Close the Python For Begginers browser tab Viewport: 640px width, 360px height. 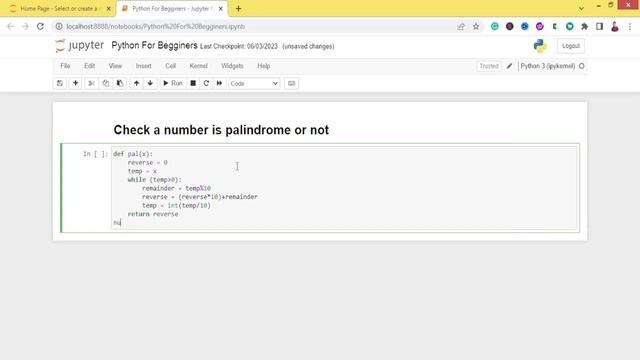coord(220,9)
